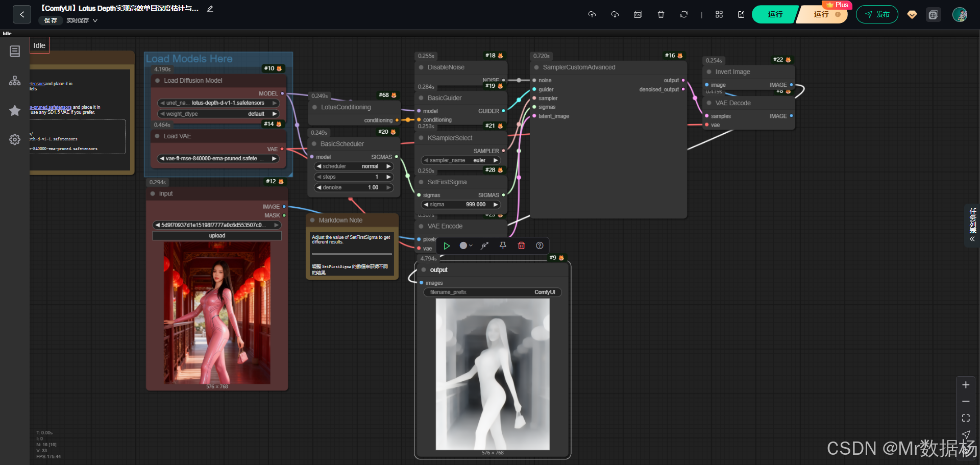Zoom out with the minus icon
This screenshot has height=465, width=980.
tap(966, 401)
